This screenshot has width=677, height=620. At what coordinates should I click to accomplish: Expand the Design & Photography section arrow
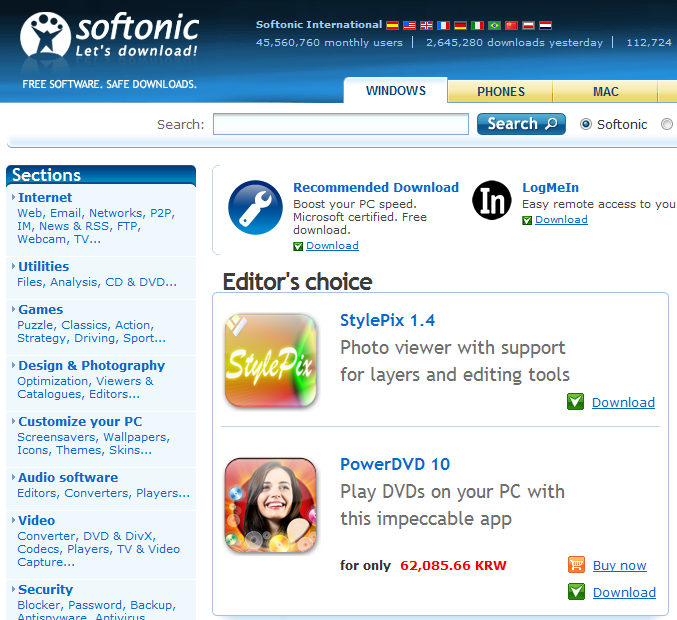[13, 365]
